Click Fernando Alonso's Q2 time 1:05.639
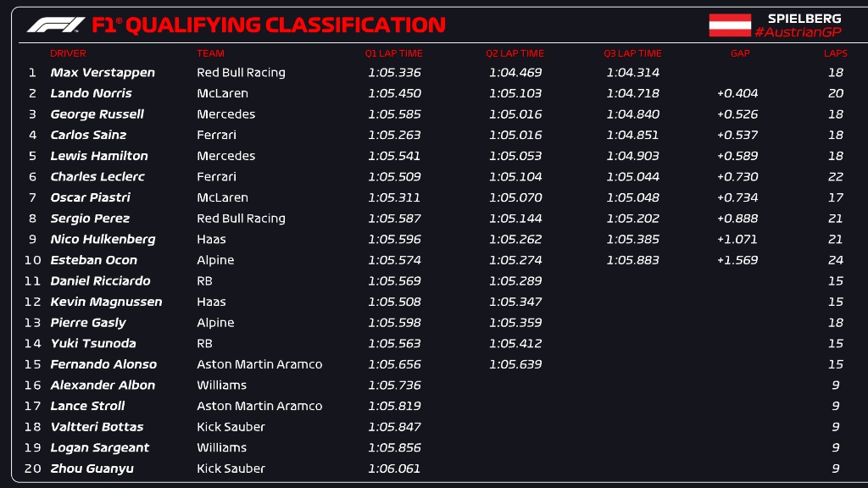 coord(515,364)
